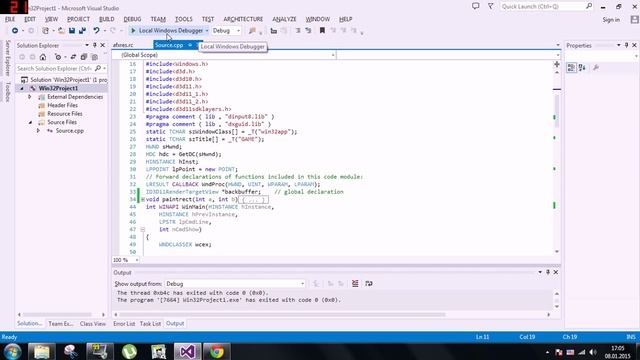
Task: Select the Header Files folder
Action: coord(62,105)
